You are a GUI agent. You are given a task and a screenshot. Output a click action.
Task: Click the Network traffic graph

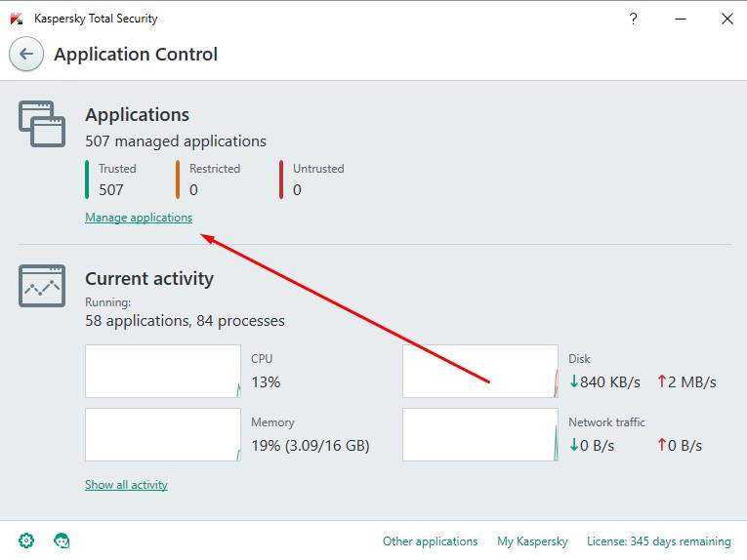(x=480, y=434)
